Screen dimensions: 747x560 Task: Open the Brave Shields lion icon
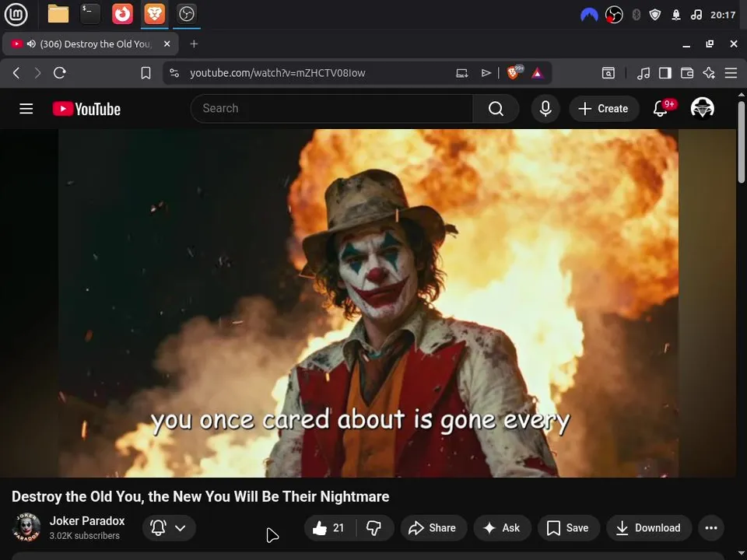click(514, 72)
